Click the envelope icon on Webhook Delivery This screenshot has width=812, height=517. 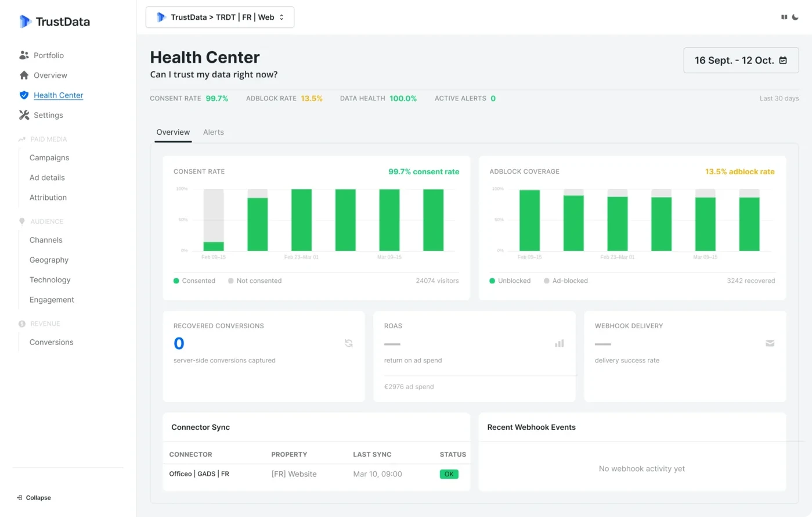pos(770,343)
